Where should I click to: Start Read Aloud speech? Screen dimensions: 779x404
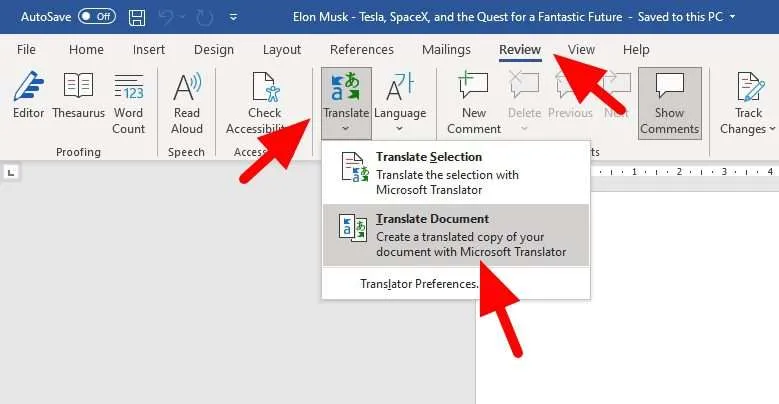click(x=187, y=103)
